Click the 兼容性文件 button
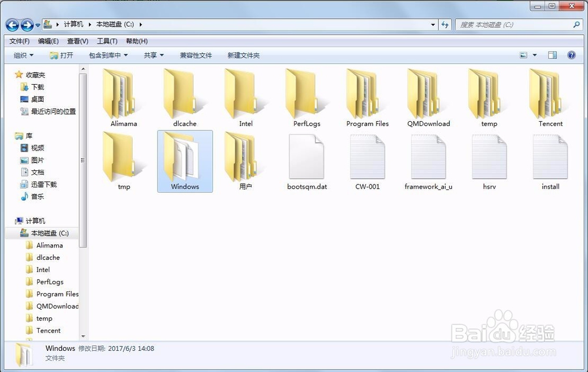The width and height of the screenshot is (588, 372). pyautogui.click(x=196, y=55)
